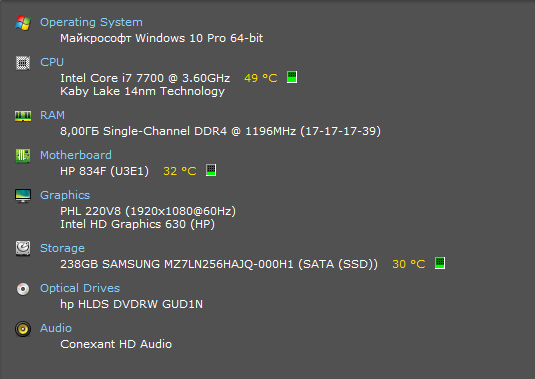Open the Operating System section link

91,22
